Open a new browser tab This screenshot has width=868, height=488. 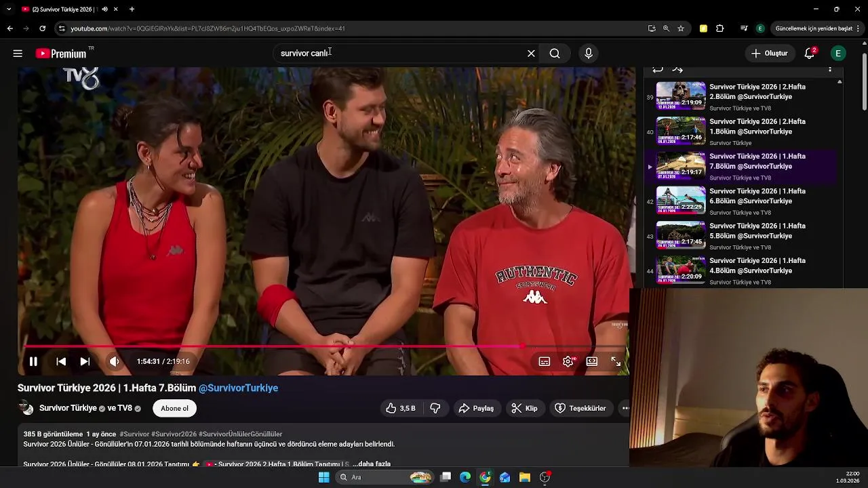[132, 9]
